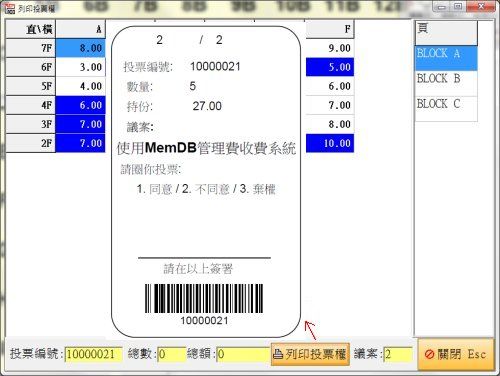This screenshot has height=376, width=500.
Task: Click the barcode on the ballot preview
Action: click(204, 298)
